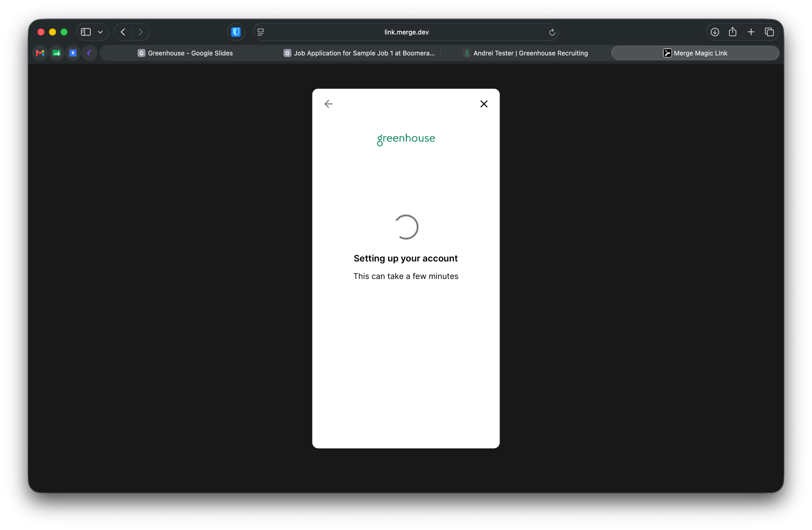The width and height of the screenshot is (812, 530).
Task: Show the tab overview
Action: click(769, 32)
